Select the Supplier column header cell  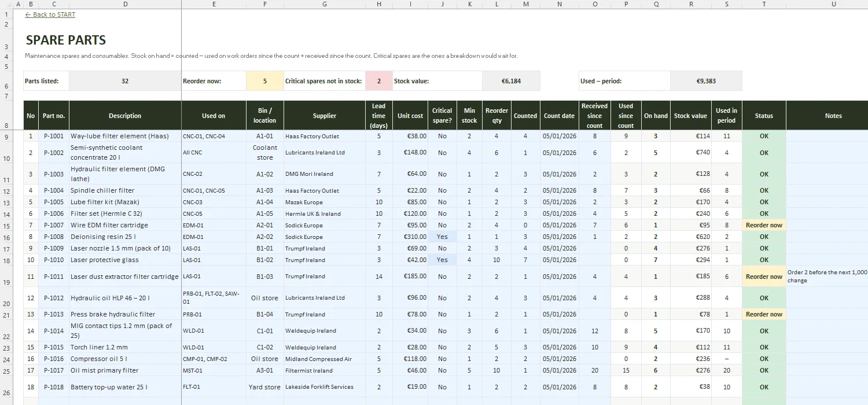(x=325, y=116)
